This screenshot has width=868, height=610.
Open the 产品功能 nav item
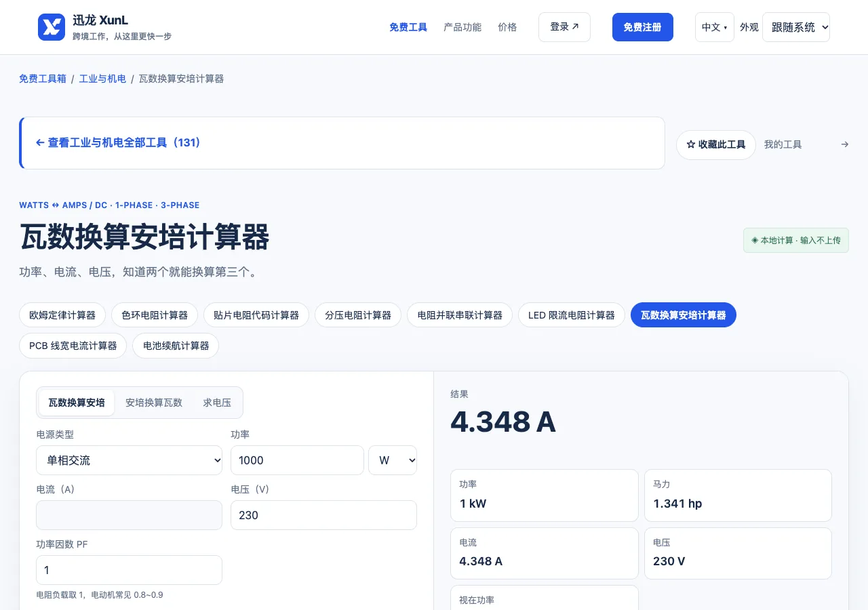point(462,27)
